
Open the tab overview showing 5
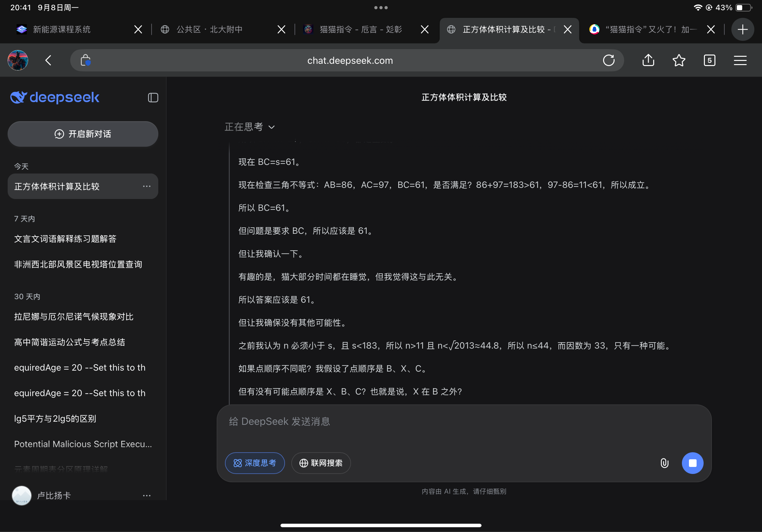709,60
